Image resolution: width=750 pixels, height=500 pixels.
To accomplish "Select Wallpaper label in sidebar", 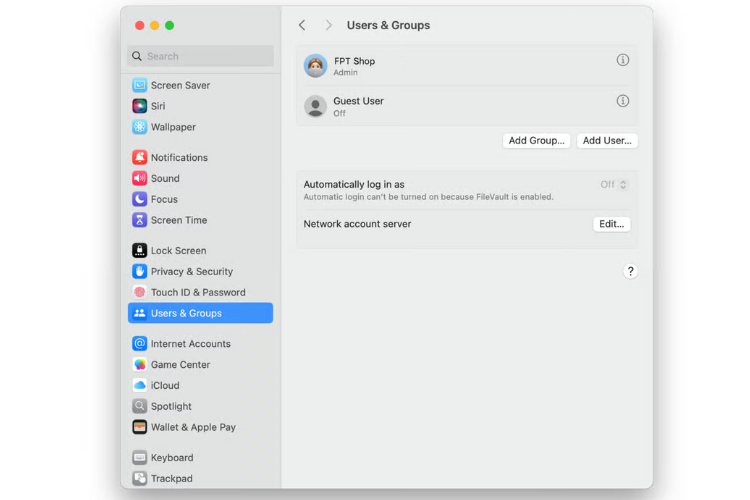I will tap(173, 127).
